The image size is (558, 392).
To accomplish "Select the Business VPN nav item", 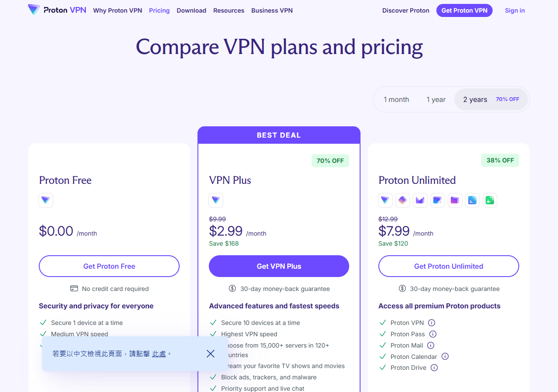I will (272, 10).
